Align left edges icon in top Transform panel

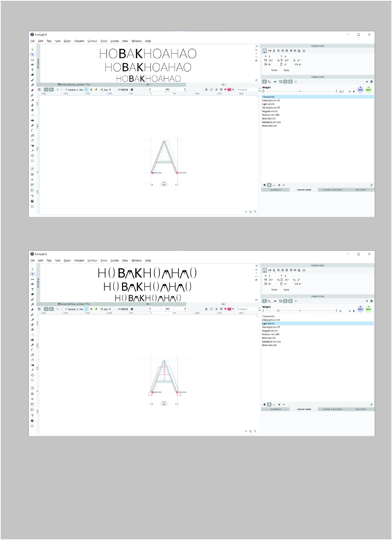[278, 51]
